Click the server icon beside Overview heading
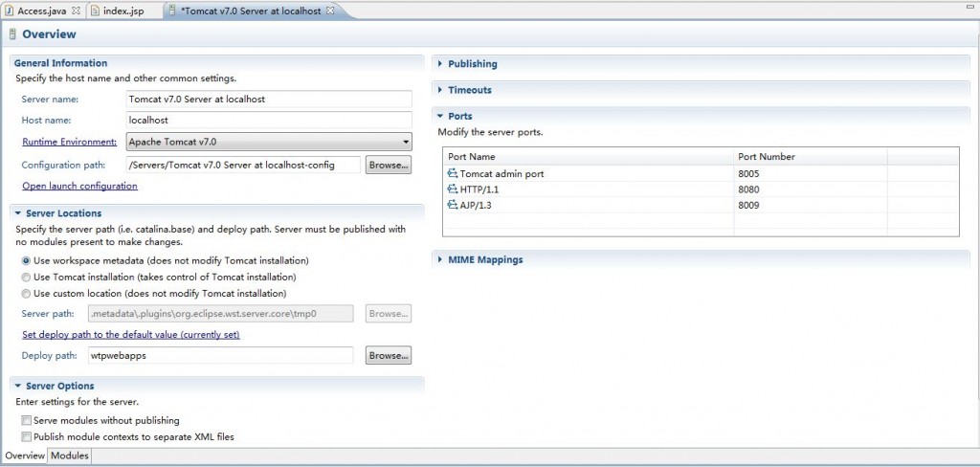This screenshot has height=467, width=980. coord(12,35)
